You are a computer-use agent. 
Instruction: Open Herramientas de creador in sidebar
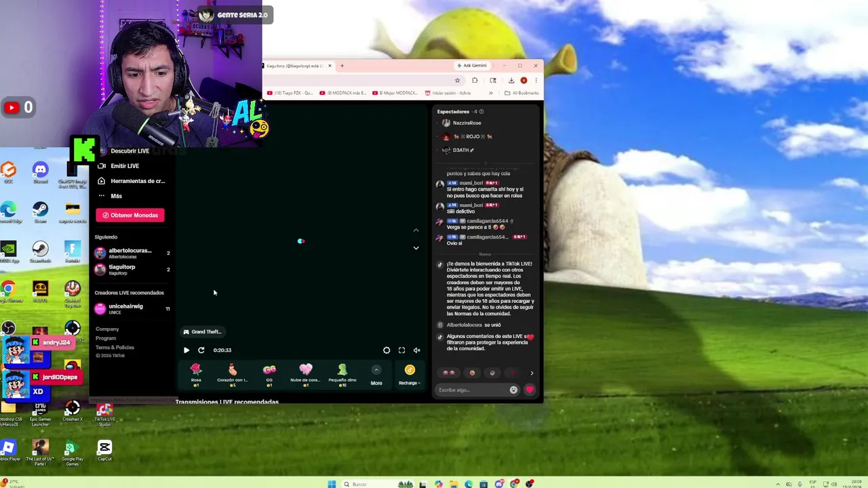132,181
